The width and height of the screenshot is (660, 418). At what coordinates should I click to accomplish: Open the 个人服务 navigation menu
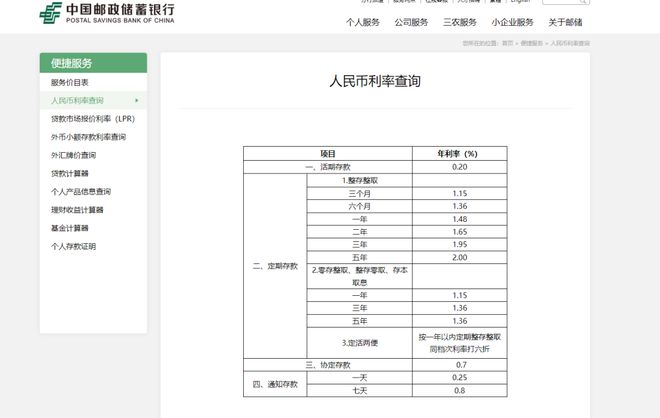362,22
